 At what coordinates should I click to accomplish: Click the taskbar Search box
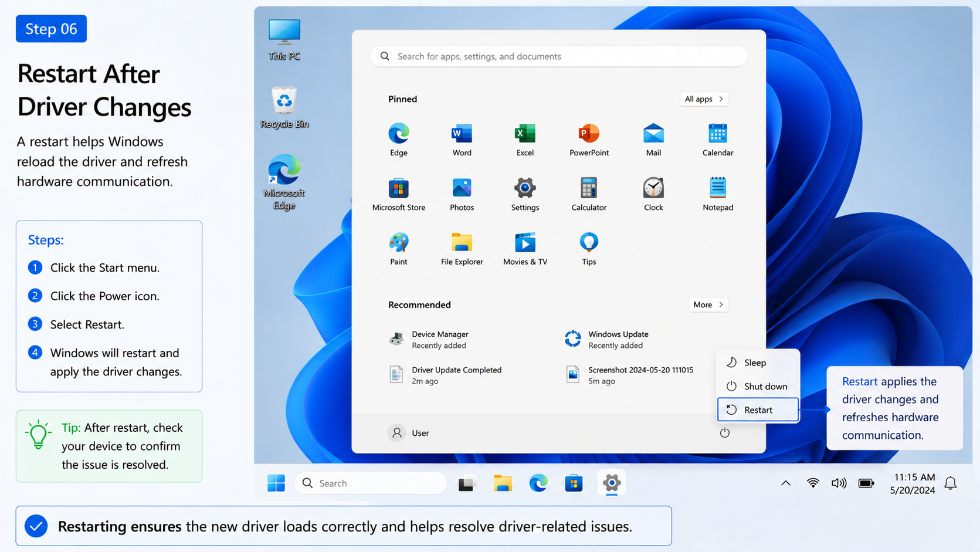coord(371,483)
